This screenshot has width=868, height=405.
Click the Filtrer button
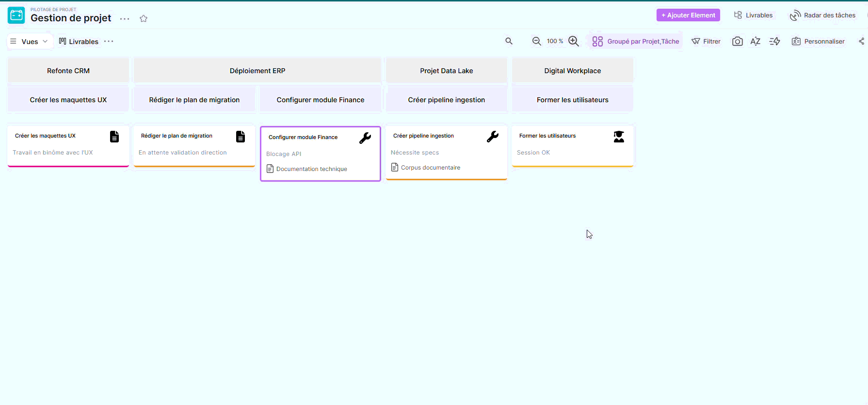706,41
